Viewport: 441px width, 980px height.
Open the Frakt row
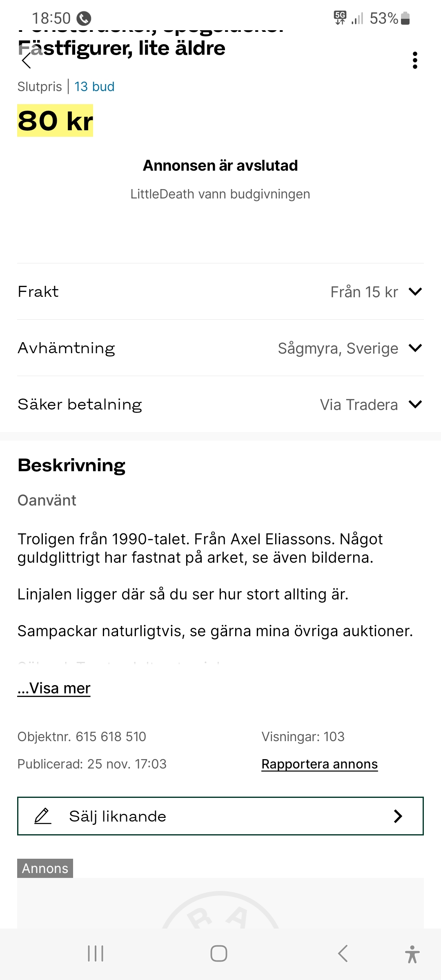(x=38, y=292)
